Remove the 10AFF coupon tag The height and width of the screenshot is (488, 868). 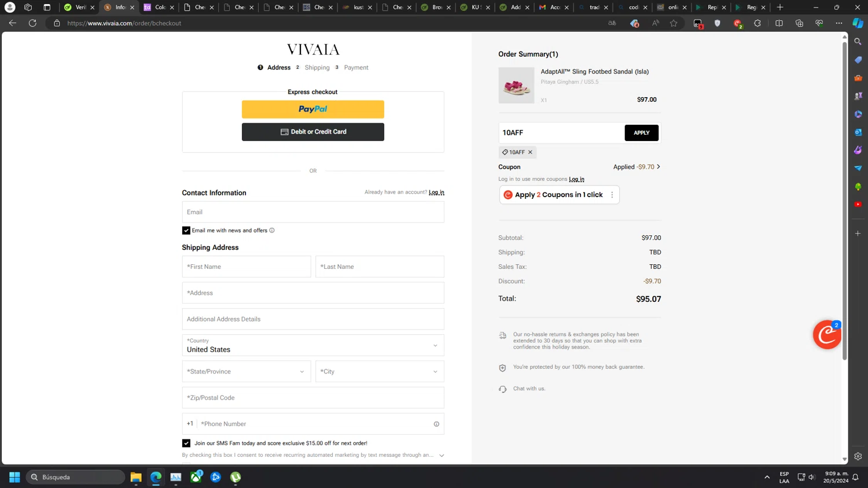530,152
